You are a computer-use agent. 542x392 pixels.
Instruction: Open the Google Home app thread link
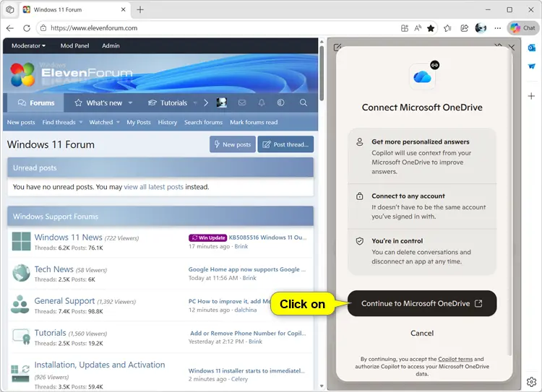pyautogui.click(x=247, y=269)
